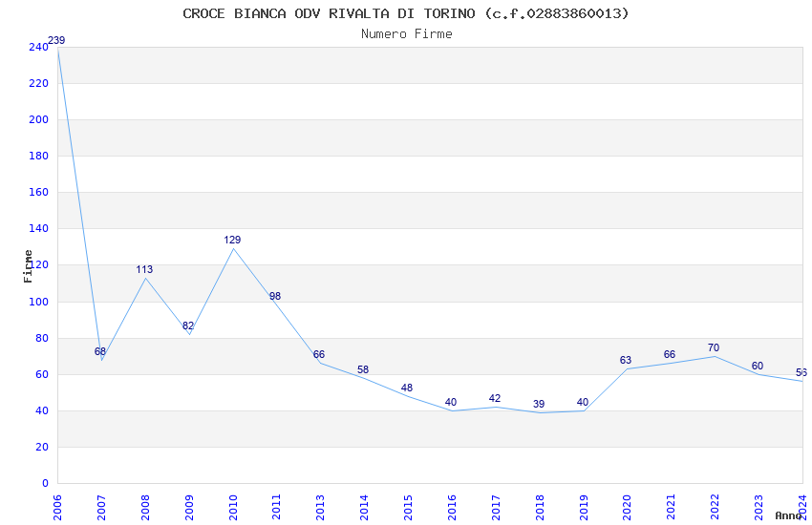812x525 pixels.
Task: Select the data label 66 above year 2021
Action: (x=670, y=354)
